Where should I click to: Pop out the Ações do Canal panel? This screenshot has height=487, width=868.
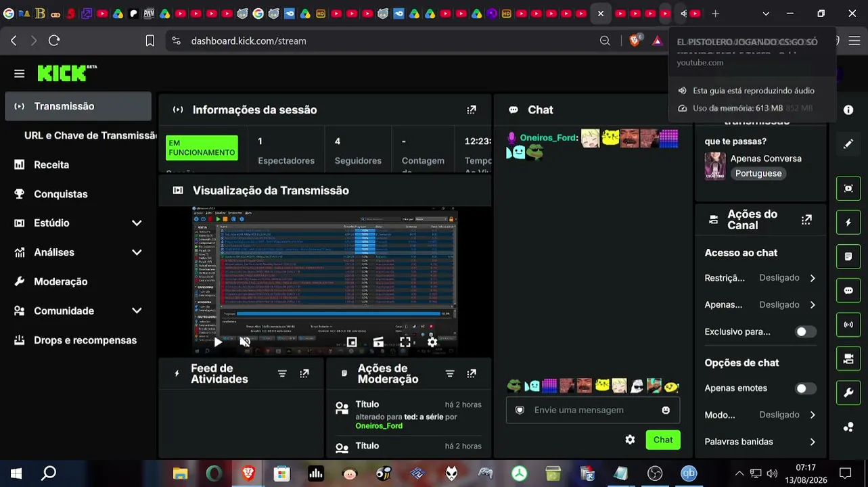pyautogui.click(x=806, y=220)
